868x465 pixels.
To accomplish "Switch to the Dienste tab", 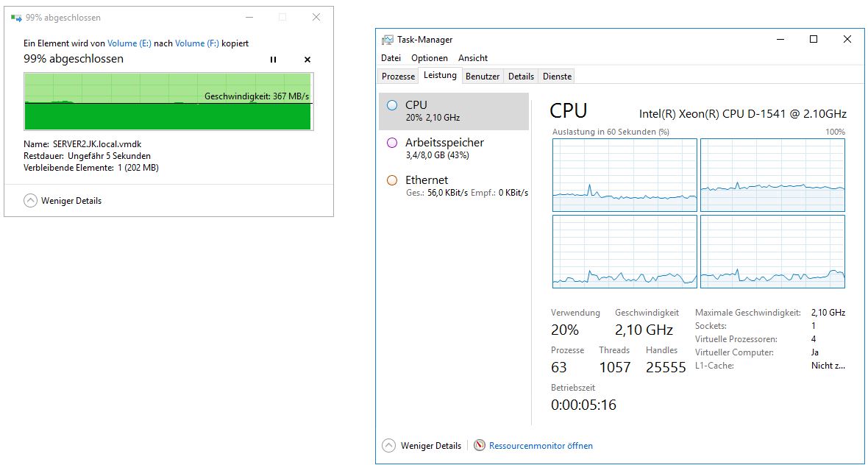I will 557,77.
